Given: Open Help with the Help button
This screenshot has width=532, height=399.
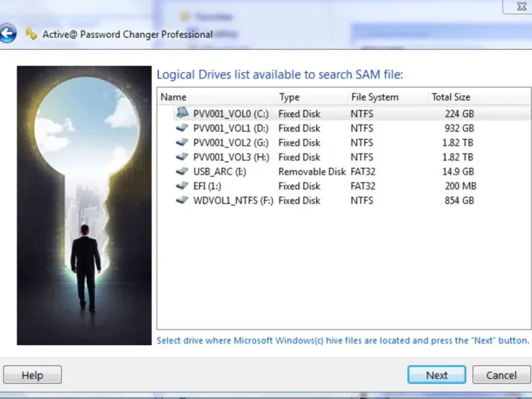Looking at the screenshot, I should click(x=33, y=375).
